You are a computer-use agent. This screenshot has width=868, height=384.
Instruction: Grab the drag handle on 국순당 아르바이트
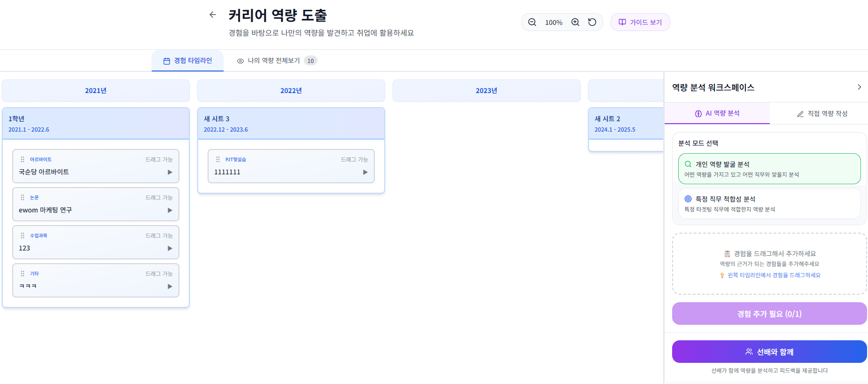(23, 159)
